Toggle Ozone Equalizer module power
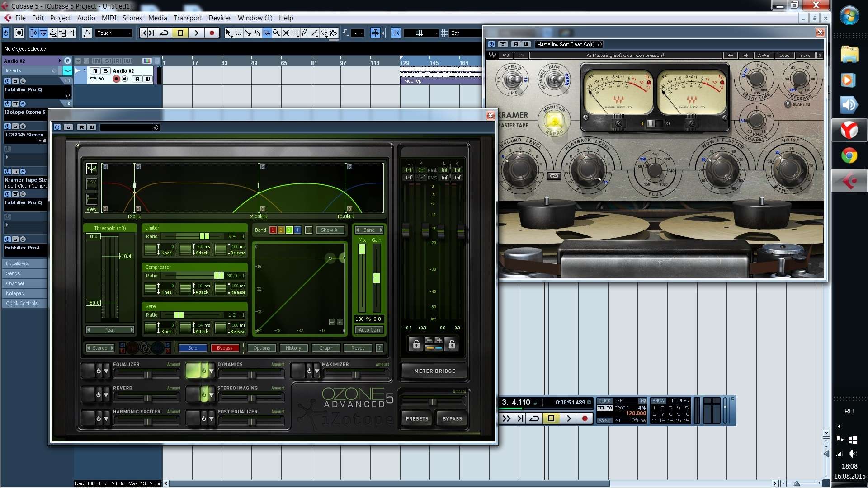 coord(99,371)
